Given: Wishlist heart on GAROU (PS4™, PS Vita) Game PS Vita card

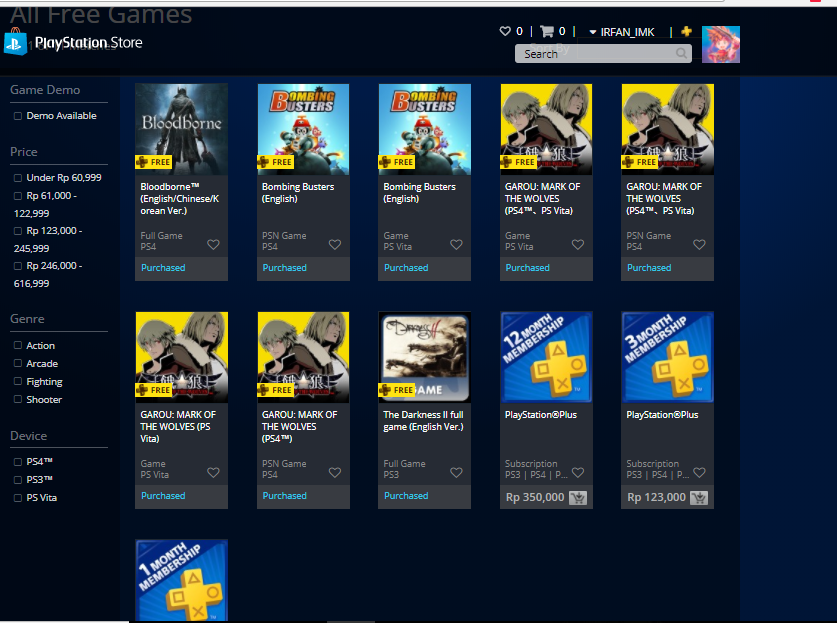Looking at the screenshot, I should click(x=578, y=245).
